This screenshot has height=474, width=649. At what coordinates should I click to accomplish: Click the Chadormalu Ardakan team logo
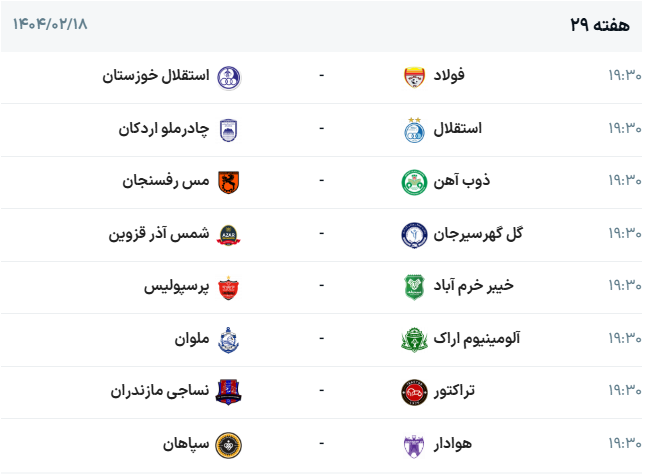pos(230,129)
